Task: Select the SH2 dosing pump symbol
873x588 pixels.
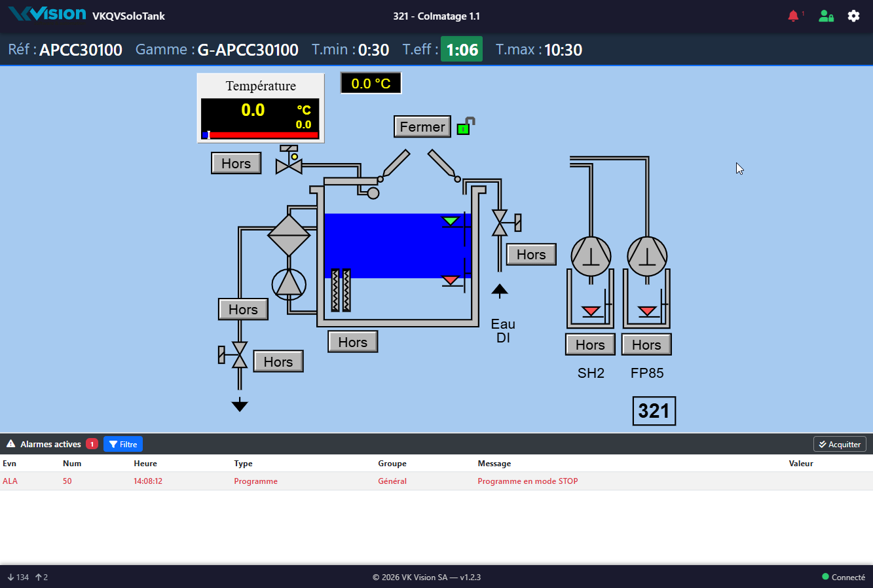Action: click(591, 256)
